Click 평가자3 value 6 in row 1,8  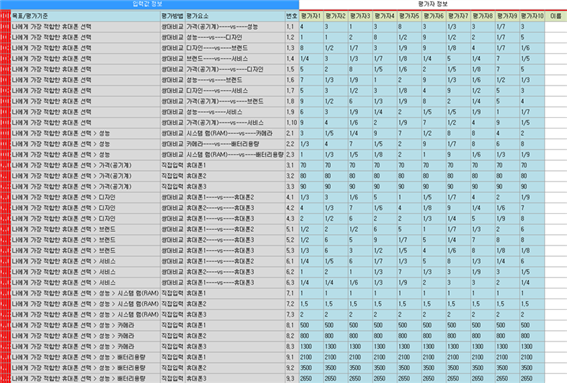pyautogui.click(x=360, y=101)
